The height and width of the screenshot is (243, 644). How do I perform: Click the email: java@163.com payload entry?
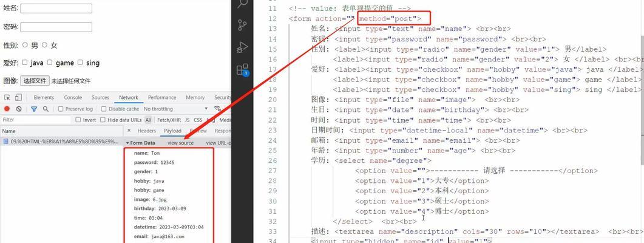click(x=159, y=236)
